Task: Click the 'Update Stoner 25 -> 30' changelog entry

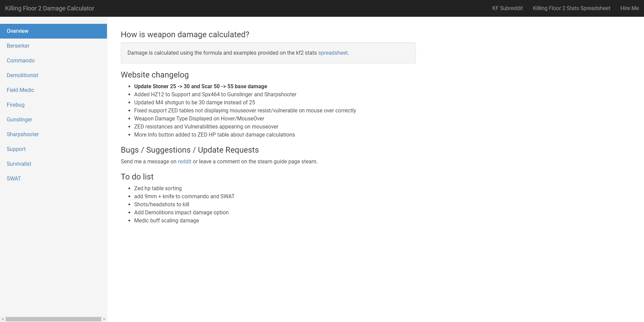Action: point(201,87)
